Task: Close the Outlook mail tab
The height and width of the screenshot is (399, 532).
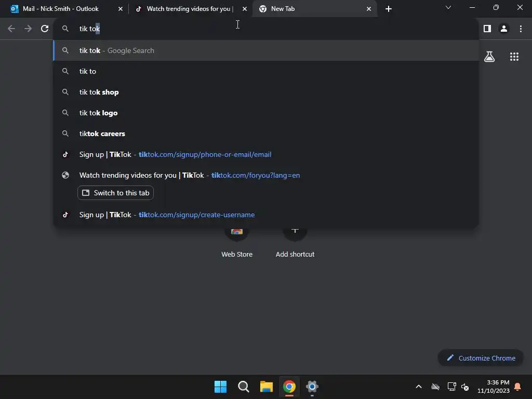Action: [121, 9]
